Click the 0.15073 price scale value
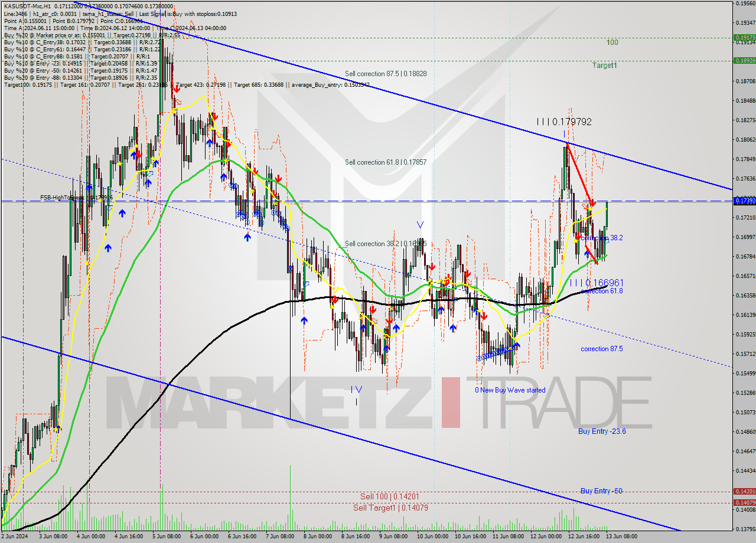Viewport: 756px width, 543px height. (745, 412)
